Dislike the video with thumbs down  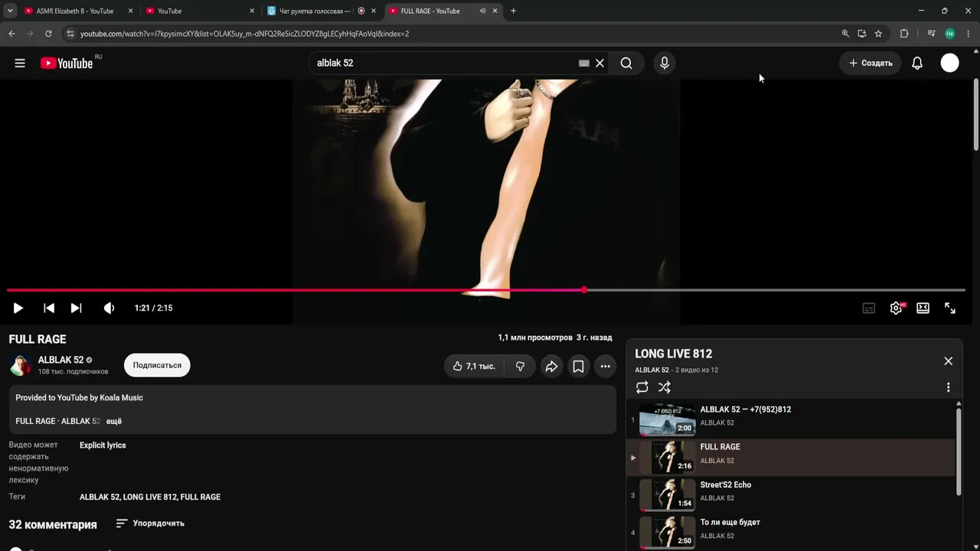click(x=521, y=367)
